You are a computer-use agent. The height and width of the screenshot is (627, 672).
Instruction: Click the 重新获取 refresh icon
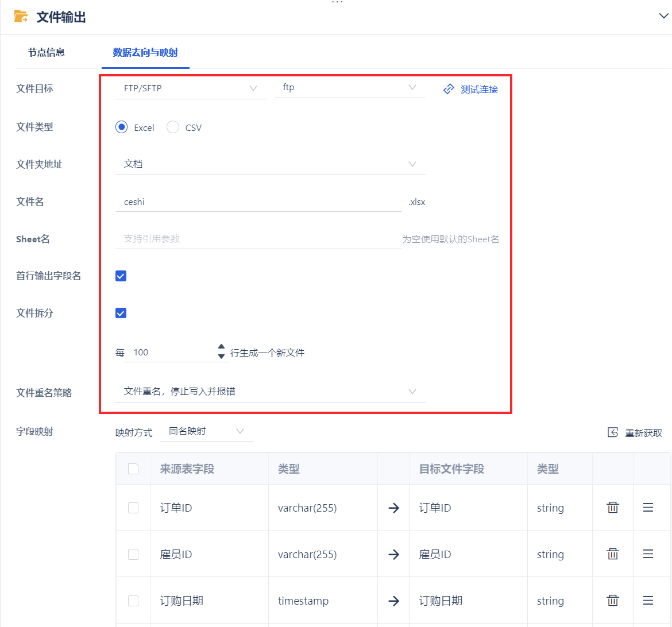pyautogui.click(x=613, y=432)
